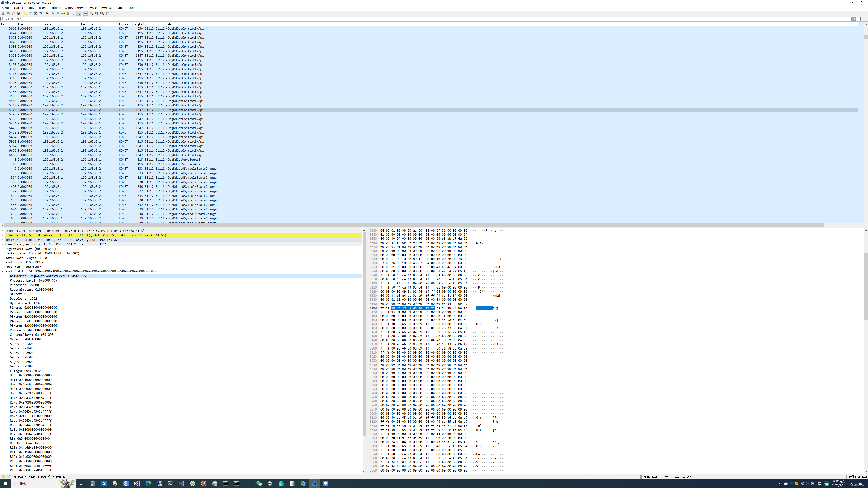Image resolution: width=868 pixels, height=488 pixels.
Task: Click the stop capture icon in toolbar
Action: 8,14
